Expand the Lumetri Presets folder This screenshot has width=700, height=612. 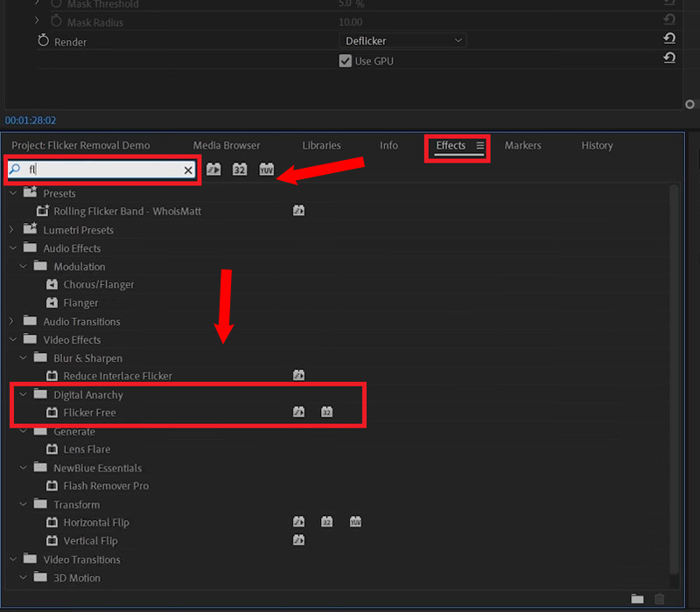point(12,230)
